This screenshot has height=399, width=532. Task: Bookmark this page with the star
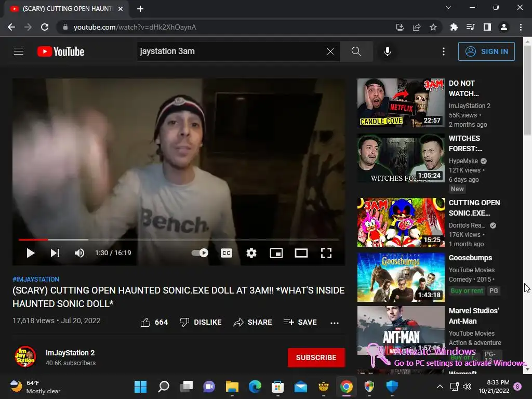click(433, 27)
